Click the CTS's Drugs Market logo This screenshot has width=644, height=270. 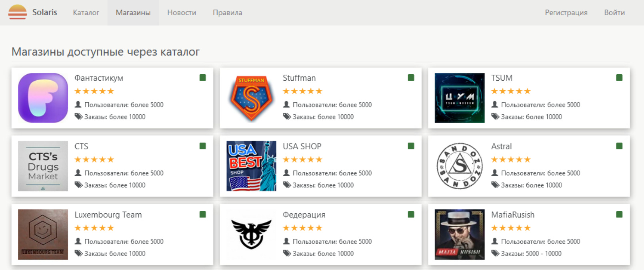click(x=43, y=166)
